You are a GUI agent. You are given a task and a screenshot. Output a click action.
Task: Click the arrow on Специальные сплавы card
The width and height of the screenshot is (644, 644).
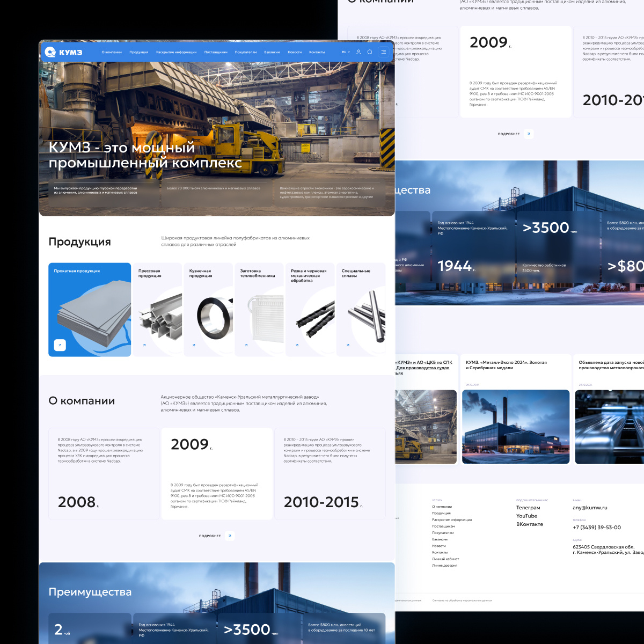tap(348, 345)
